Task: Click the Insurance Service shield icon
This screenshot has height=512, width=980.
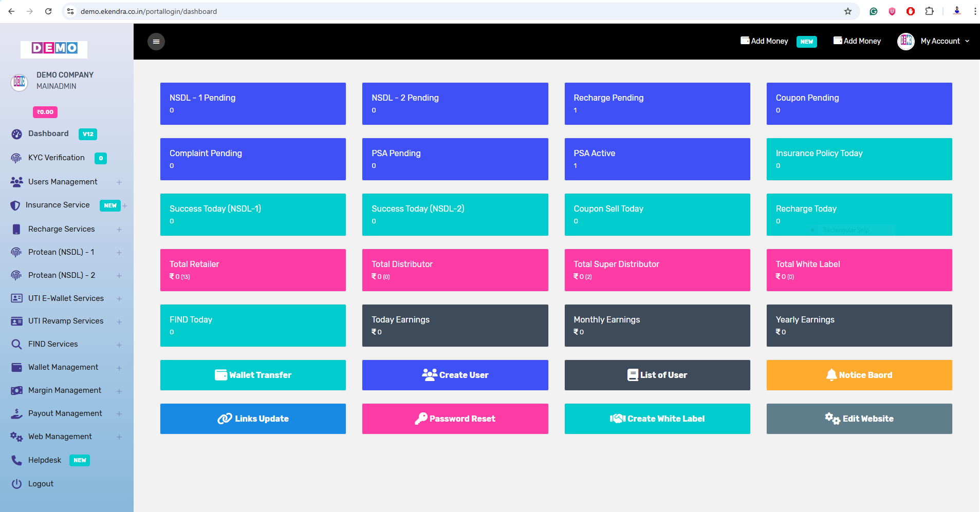Action: [x=15, y=205]
